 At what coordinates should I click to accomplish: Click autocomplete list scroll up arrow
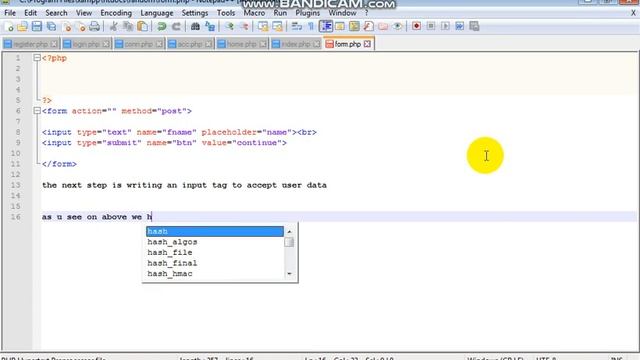pyautogui.click(x=289, y=231)
